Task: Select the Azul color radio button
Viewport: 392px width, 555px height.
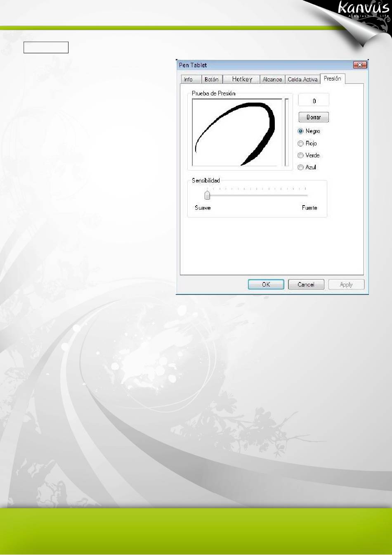Action: (x=301, y=167)
